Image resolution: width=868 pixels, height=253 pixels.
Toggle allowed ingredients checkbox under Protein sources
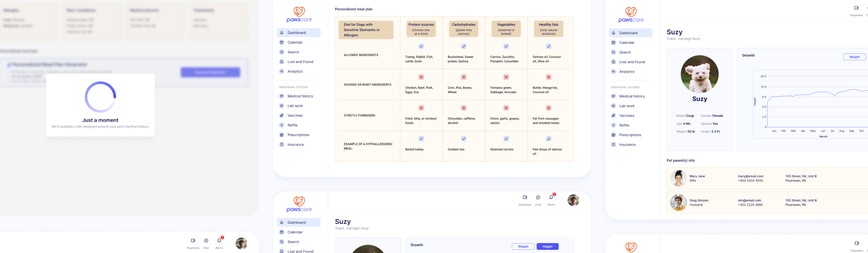point(421,47)
